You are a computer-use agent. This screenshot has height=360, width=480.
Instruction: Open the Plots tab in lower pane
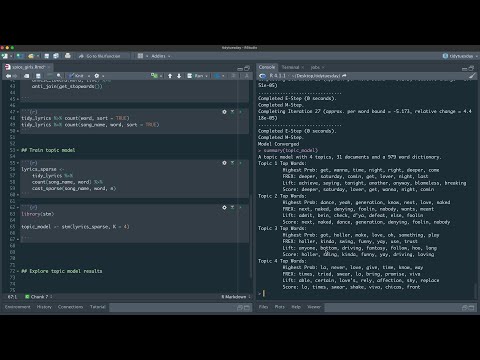coord(280,307)
